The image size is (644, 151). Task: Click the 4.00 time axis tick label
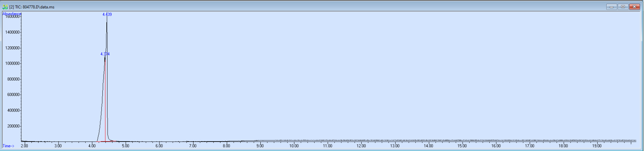click(92, 146)
